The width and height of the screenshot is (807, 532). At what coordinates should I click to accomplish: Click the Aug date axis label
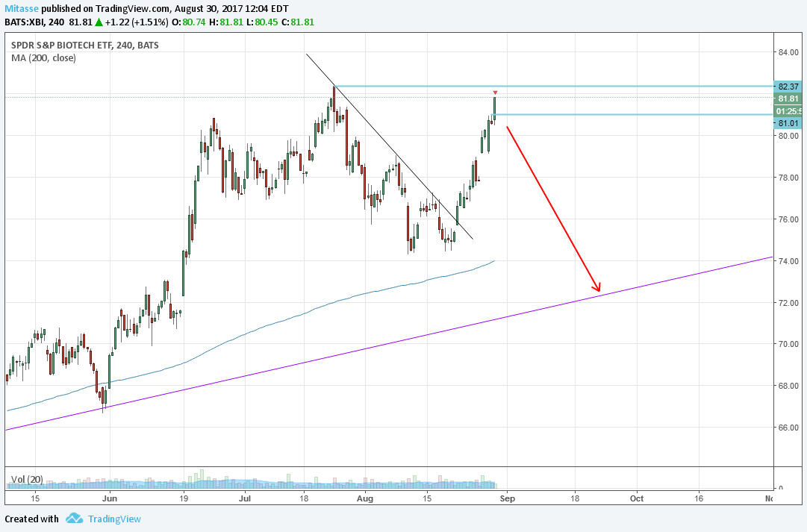click(x=365, y=498)
